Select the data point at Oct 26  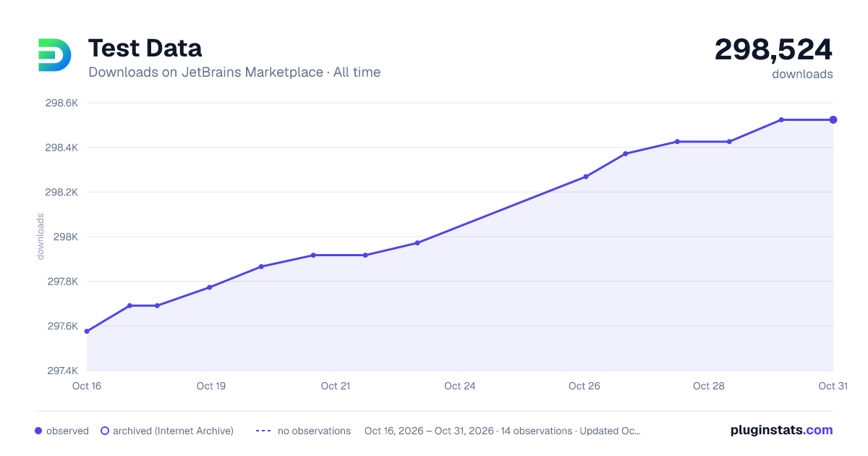pyautogui.click(x=586, y=177)
